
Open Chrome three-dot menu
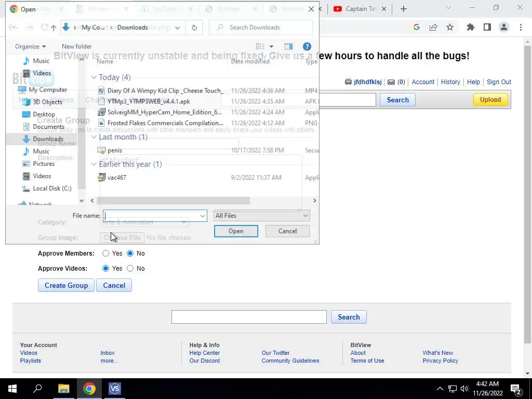point(521,28)
